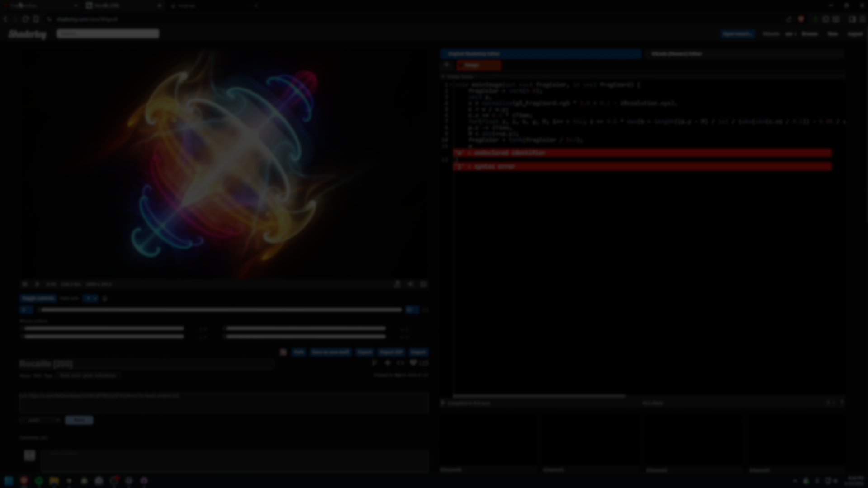This screenshot has width=868, height=488.
Task: Click the volume speaker icon under preview
Action: 410,284
